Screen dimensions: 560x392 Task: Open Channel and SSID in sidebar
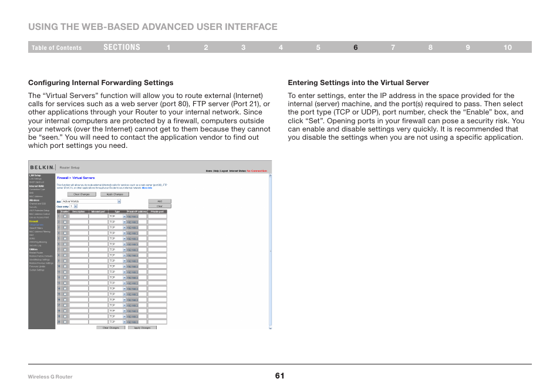[x=38, y=204]
